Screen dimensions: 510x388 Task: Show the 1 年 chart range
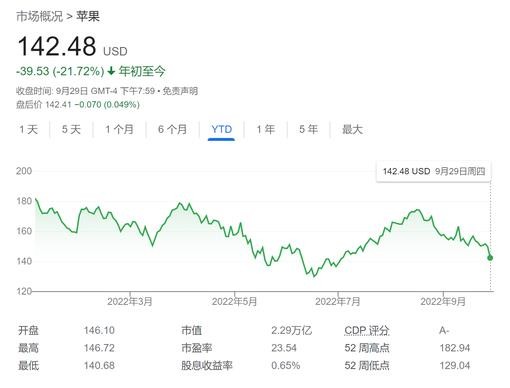(266, 129)
